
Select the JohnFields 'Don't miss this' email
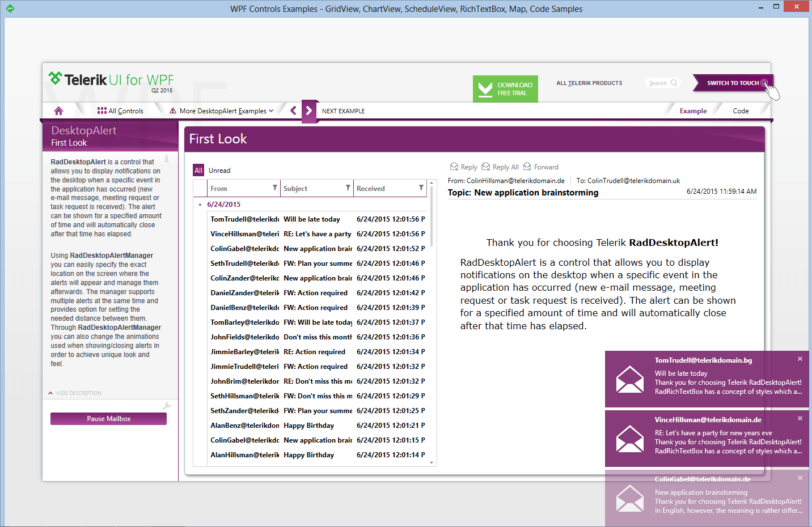[317, 337]
